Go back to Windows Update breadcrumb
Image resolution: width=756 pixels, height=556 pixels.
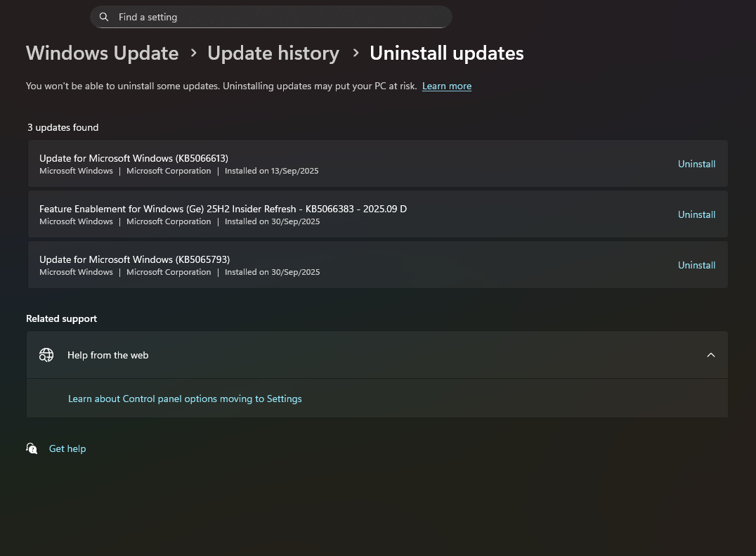[102, 53]
